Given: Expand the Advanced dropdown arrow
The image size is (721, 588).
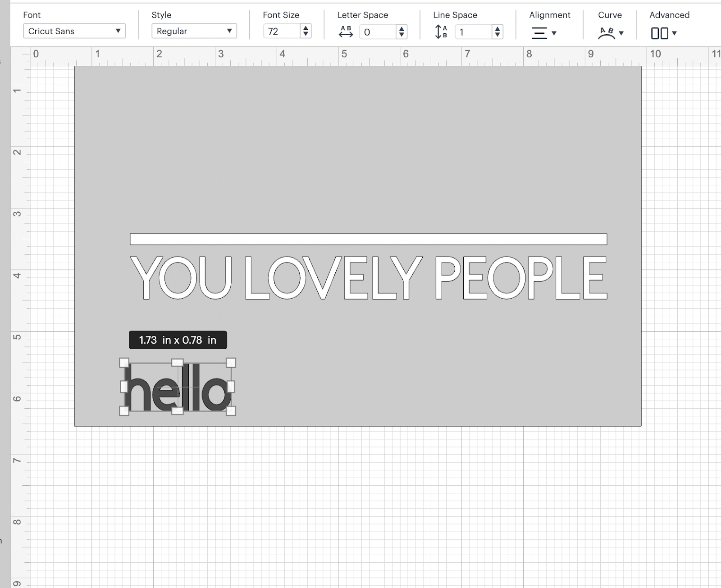Looking at the screenshot, I should pyautogui.click(x=675, y=33).
